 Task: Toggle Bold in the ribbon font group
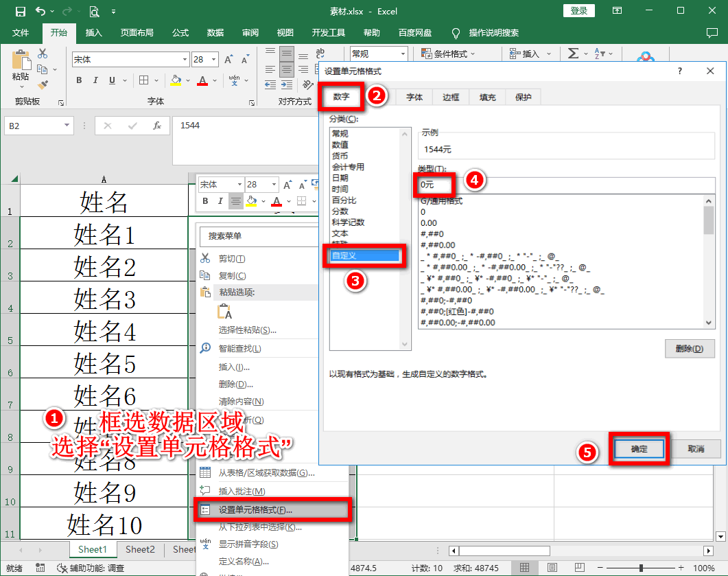[79, 80]
